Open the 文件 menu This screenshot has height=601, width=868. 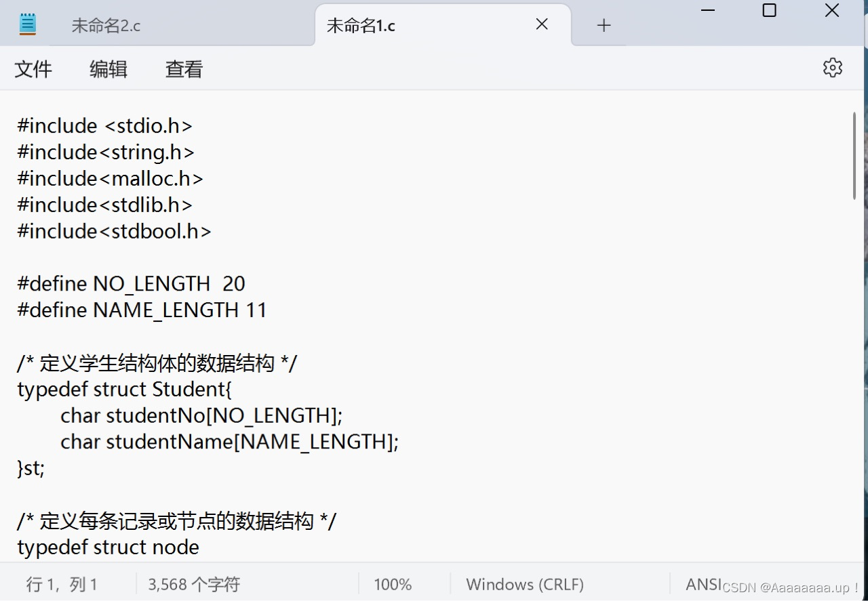[33, 69]
